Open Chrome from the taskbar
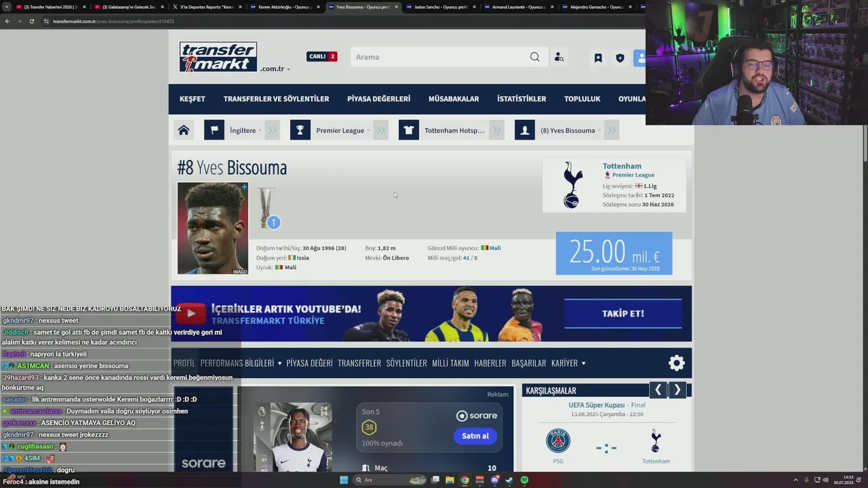Viewport: 868px width, 488px height. tap(465, 480)
